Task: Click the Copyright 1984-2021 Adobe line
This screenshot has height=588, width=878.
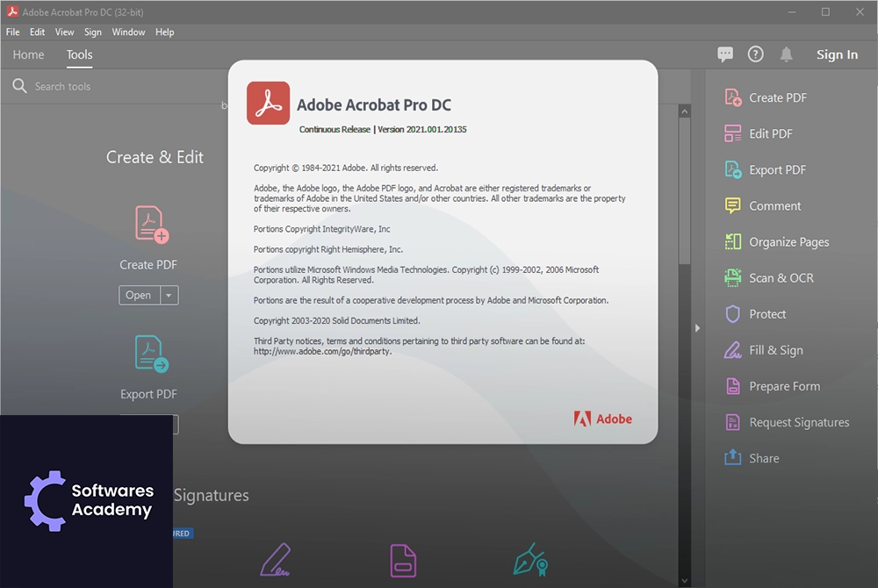Action: tap(345, 168)
